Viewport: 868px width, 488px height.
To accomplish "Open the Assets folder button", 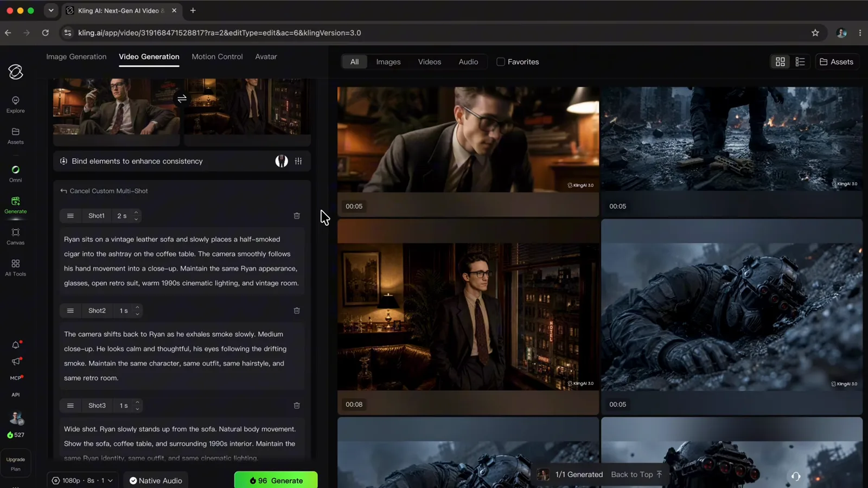I will (x=836, y=62).
